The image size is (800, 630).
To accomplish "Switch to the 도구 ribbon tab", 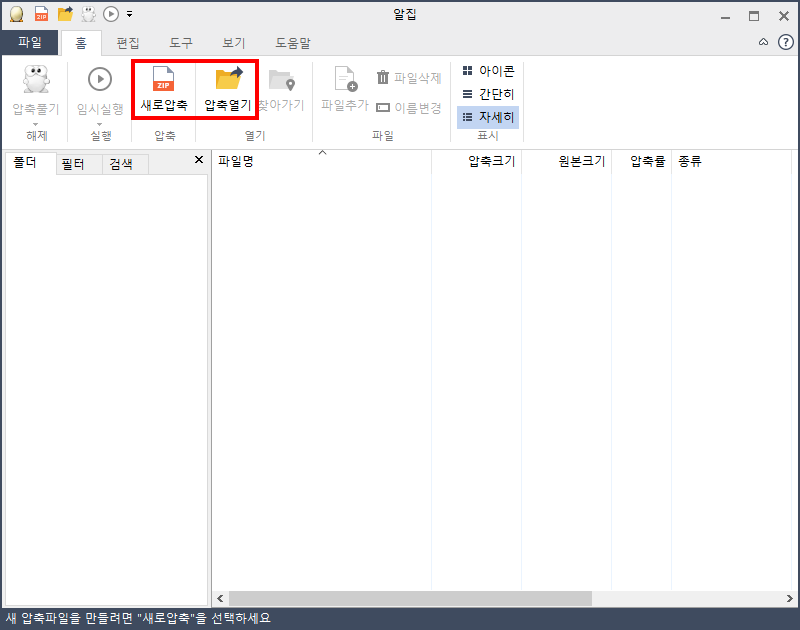I will 181,43.
